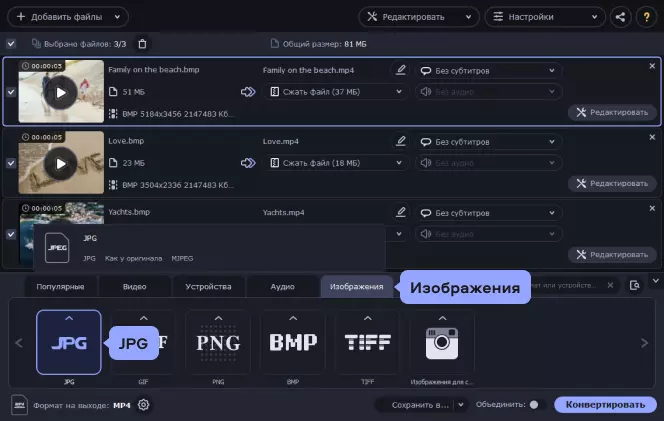Open the Редактировать top dropdown

pos(419,17)
